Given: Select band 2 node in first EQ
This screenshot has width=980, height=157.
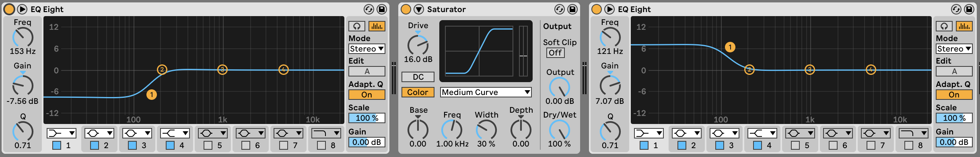Looking at the screenshot, I should pos(162,70).
